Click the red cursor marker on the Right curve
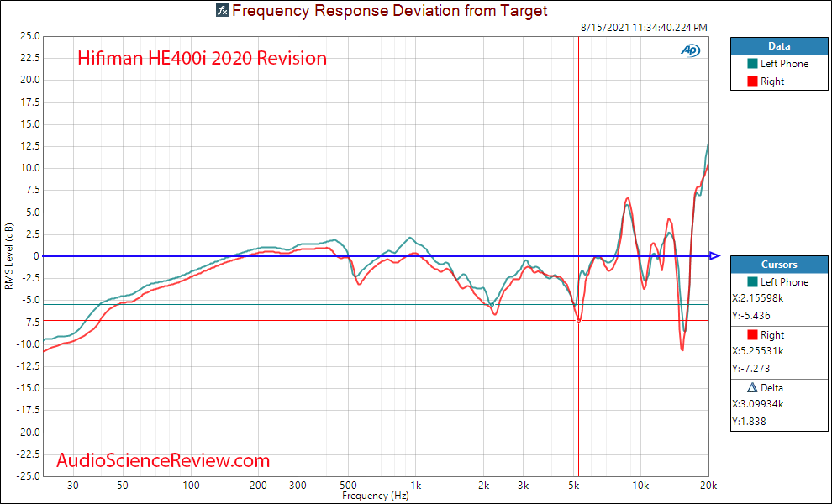 [578, 320]
